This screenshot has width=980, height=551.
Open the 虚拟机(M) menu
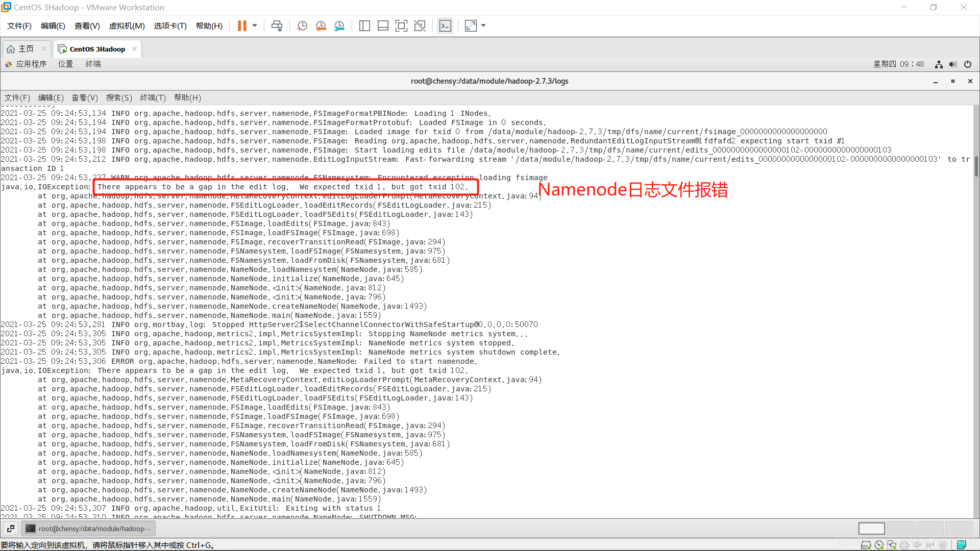coord(127,26)
